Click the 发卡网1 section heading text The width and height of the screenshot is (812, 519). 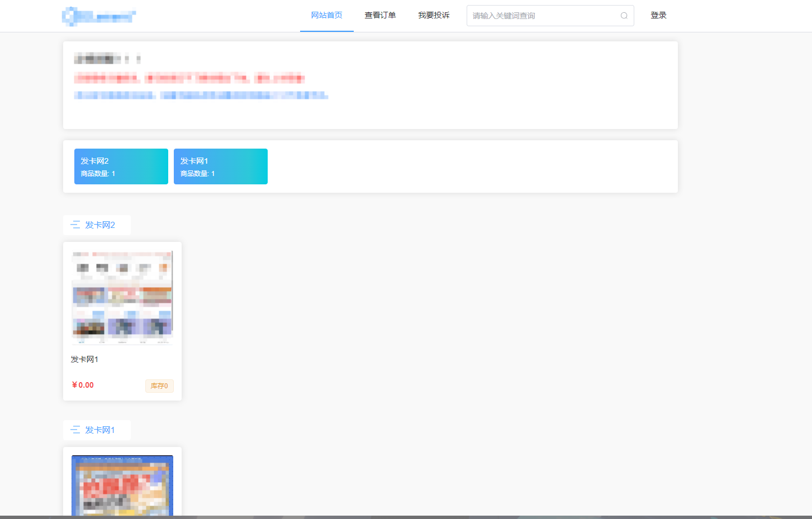pyautogui.click(x=100, y=430)
